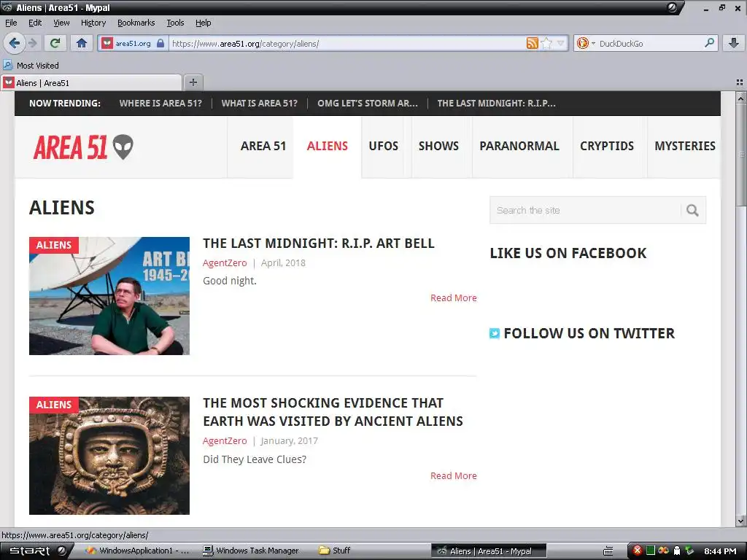Subscribe via the orange RSS feed icon
The image size is (747, 560).
coord(532,43)
